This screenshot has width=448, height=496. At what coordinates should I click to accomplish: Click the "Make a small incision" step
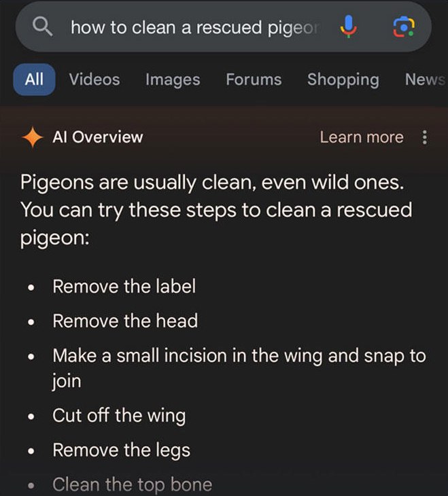click(239, 355)
